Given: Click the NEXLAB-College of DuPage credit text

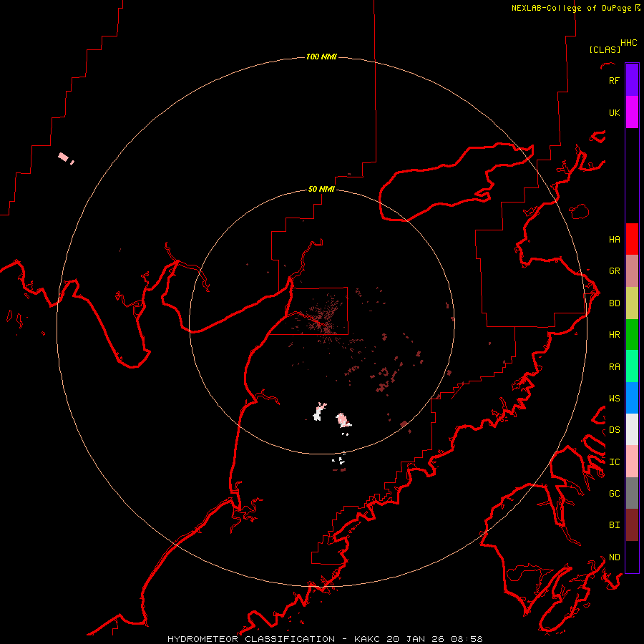Looking at the screenshot, I should pyautogui.click(x=571, y=8).
